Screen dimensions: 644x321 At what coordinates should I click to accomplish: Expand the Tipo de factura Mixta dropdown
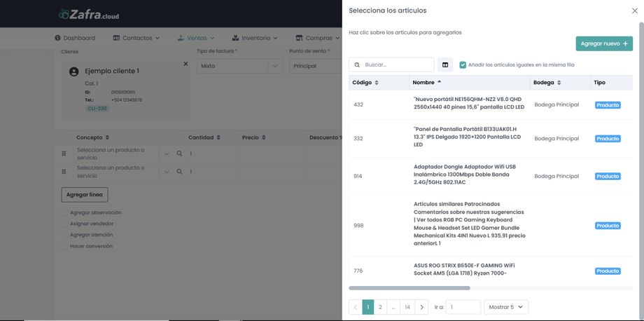click(x=275, y=66)
